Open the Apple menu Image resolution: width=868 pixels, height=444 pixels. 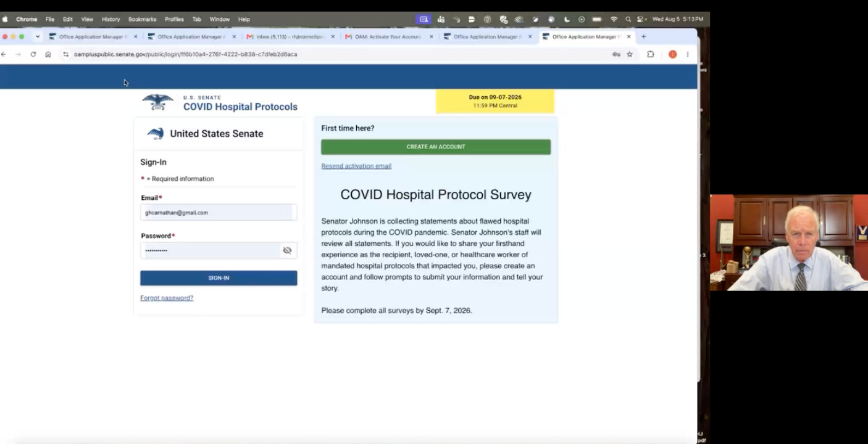point(6,19)
